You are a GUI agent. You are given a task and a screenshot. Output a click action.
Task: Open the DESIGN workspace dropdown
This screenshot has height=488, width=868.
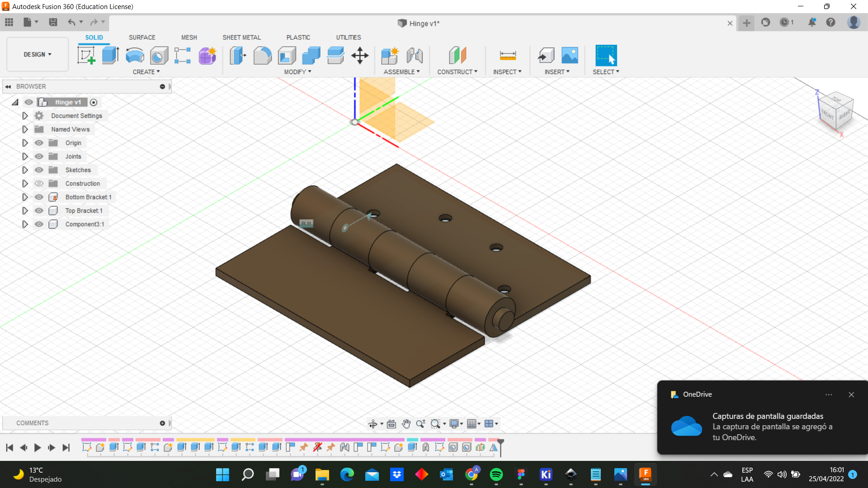[38, 55]
